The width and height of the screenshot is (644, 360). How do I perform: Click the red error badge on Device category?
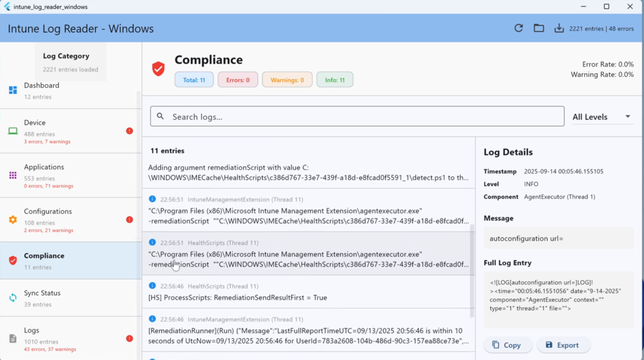coord(129,131)
